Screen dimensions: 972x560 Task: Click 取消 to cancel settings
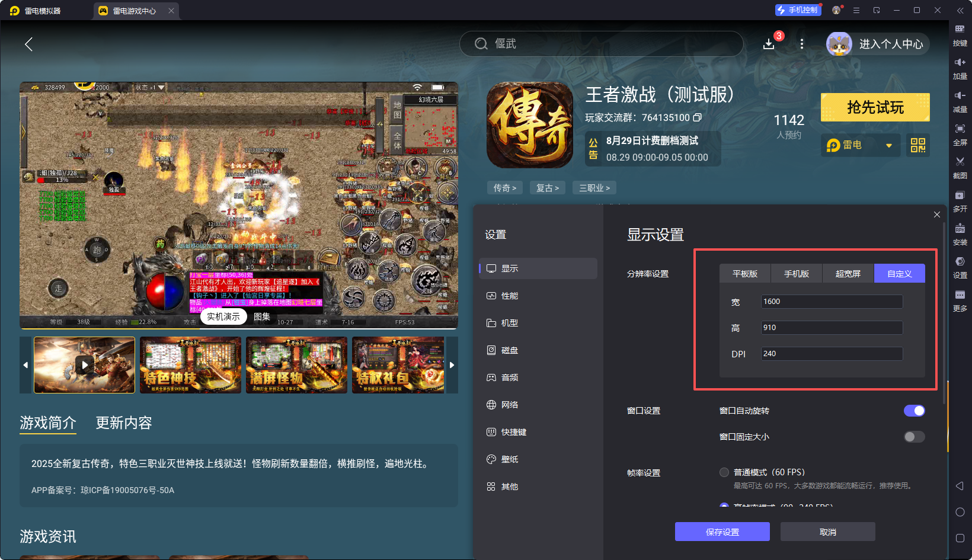click(x=828, y=532)
